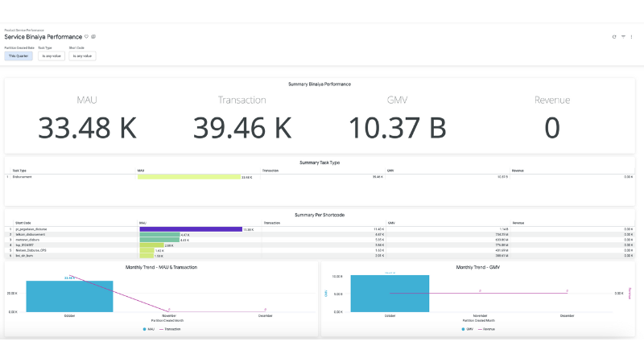Sort Summary Per Shortcode by Transaction column

272,223
